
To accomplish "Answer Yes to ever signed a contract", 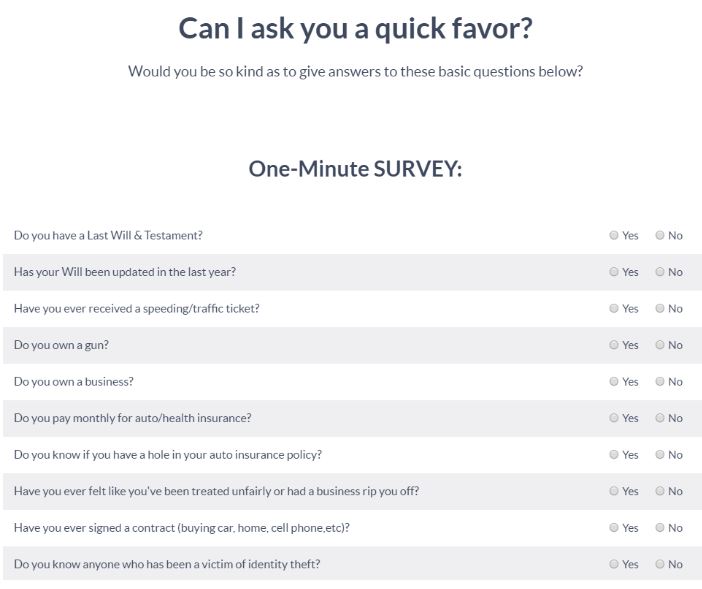I will [614, 528].
